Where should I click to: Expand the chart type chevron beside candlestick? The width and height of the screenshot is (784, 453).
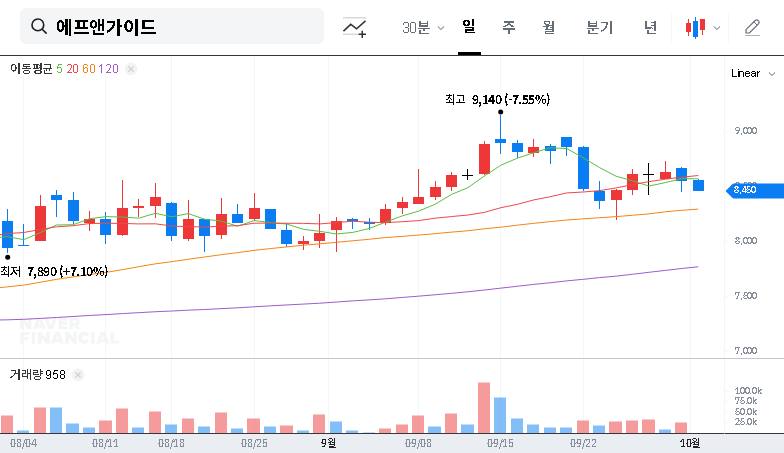[716, 28]
